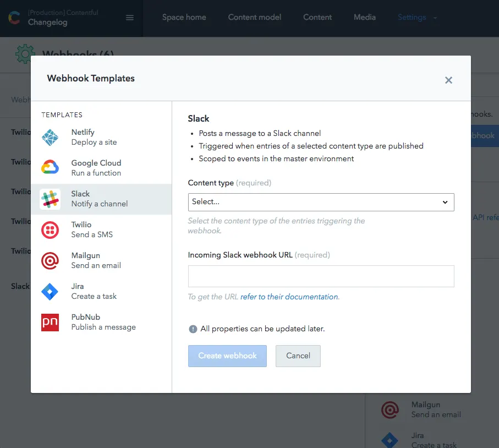
Task: Open the Content type Select dropdown
Action: pyautogui.click(x=321, y=202)
